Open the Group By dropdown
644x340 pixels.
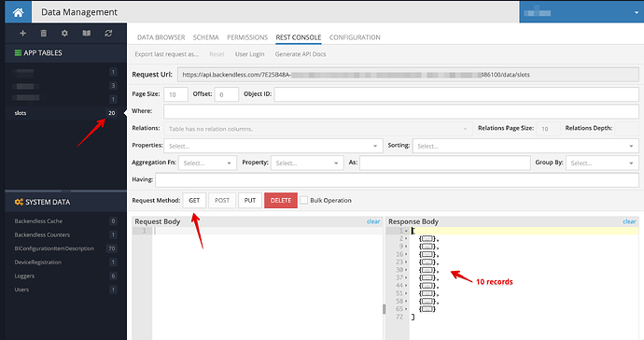click(602, 163)
